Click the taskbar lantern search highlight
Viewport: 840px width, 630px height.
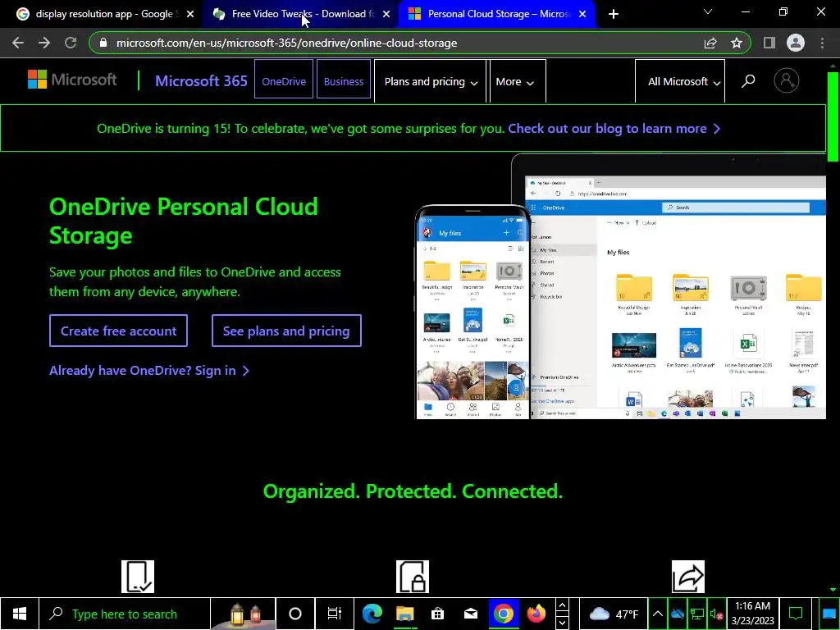pos(244,614)
